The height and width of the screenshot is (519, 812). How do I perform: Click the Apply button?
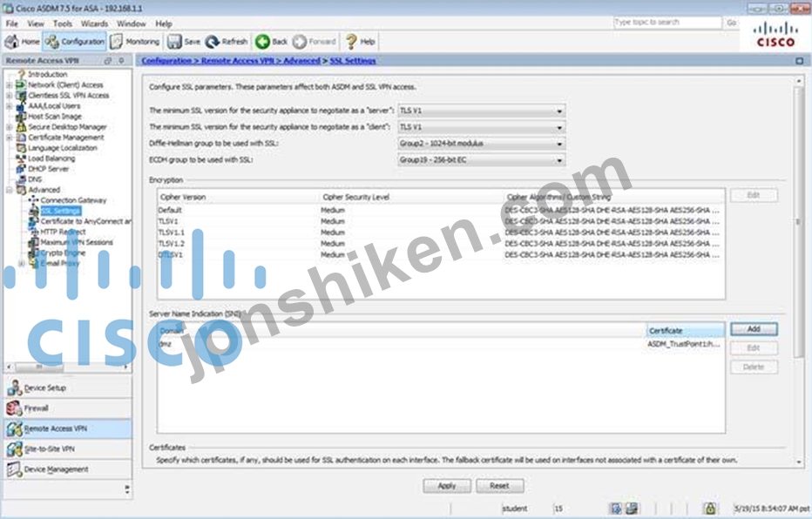pos(447,486)
